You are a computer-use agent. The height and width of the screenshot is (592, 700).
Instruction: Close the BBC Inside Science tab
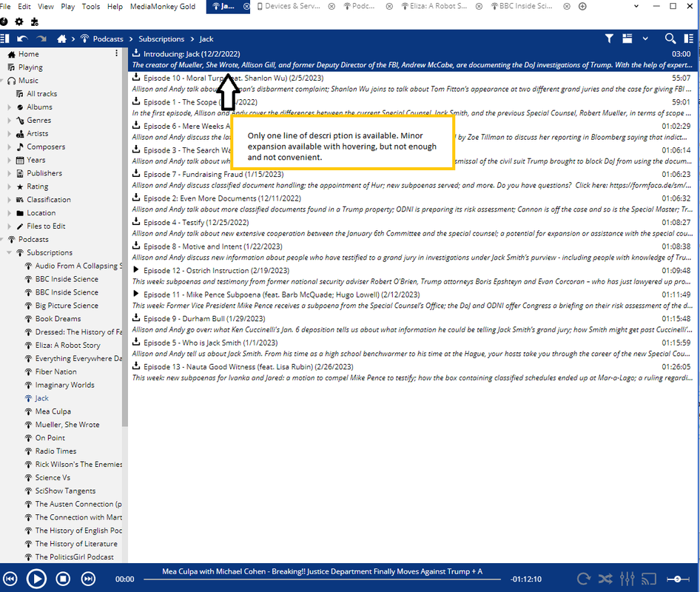(x=567, y=6)
